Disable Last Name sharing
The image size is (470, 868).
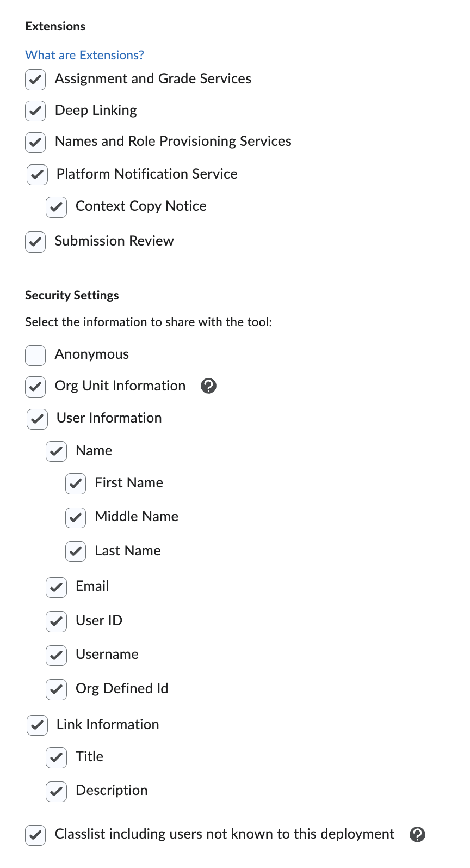point(75,552)
